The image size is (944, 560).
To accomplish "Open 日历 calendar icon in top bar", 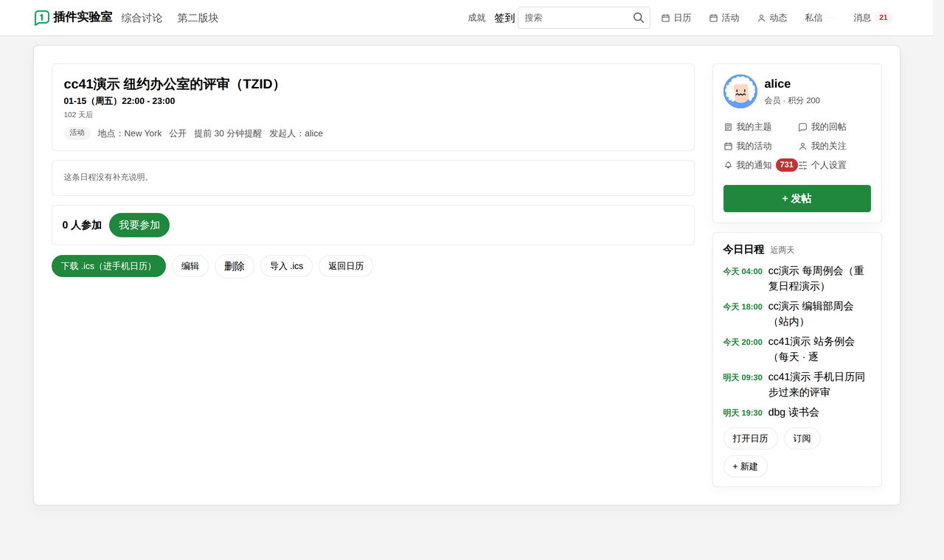I will (x=665, y=18).
